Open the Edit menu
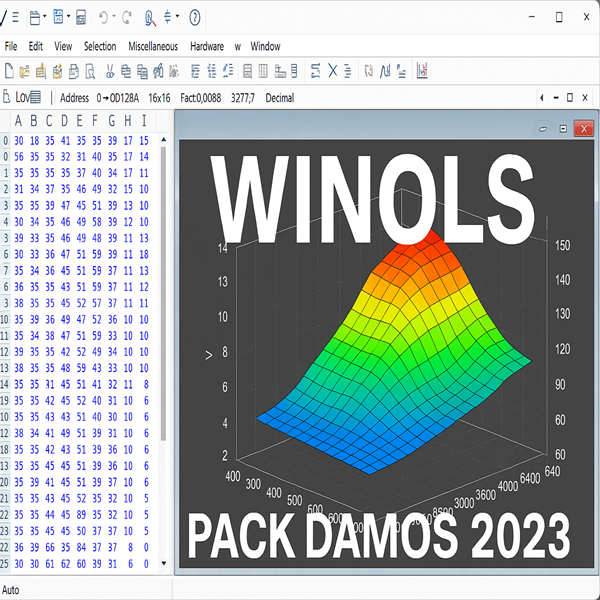Screen dimensions: 600x600 [36, 46]
